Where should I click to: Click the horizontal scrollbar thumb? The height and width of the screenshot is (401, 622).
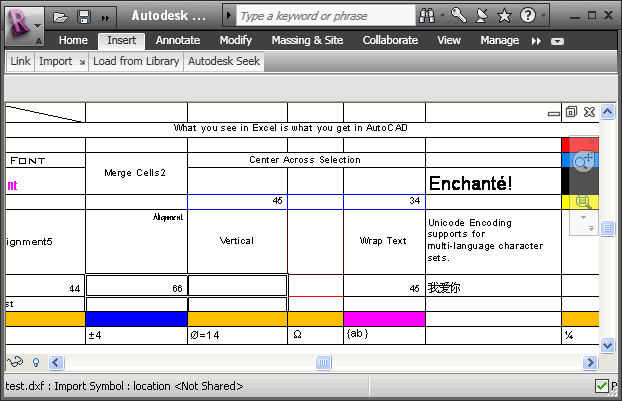point(323,363)
